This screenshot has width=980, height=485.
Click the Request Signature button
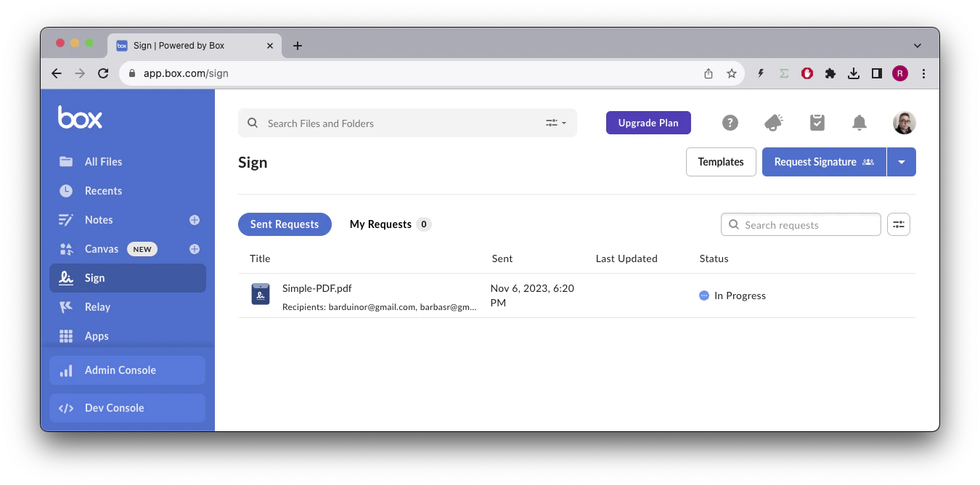824,162
